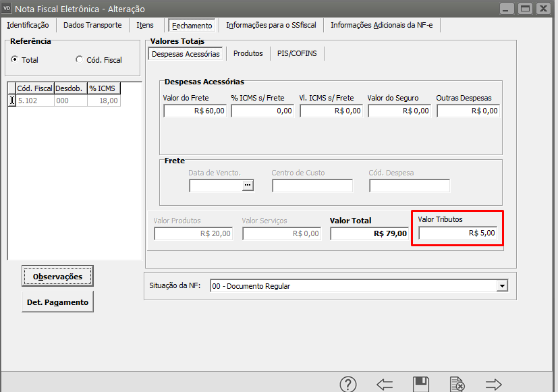Image resolution: width=558 pixels, height=392 pixels.
Task: Click the Valor do Frete field
Action: pos(194,111)
